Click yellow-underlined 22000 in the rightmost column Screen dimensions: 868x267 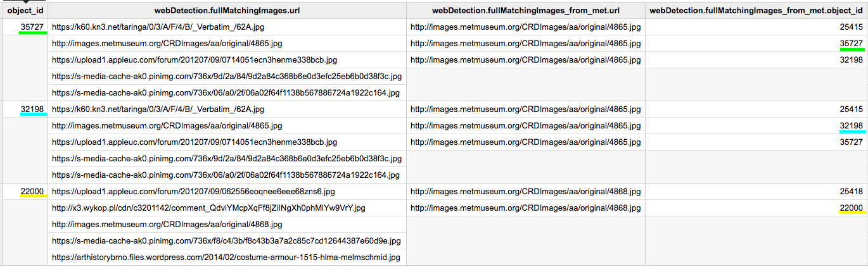tap(851, 208)
